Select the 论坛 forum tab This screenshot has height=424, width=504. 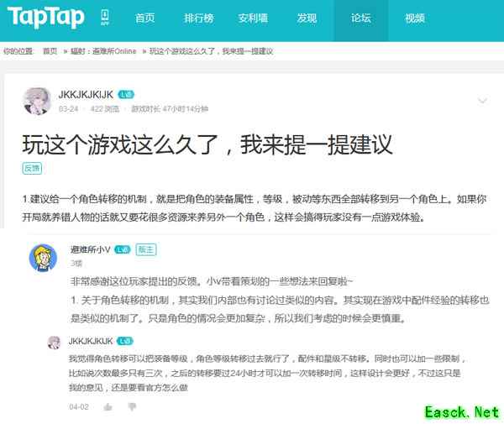point(361,18)
